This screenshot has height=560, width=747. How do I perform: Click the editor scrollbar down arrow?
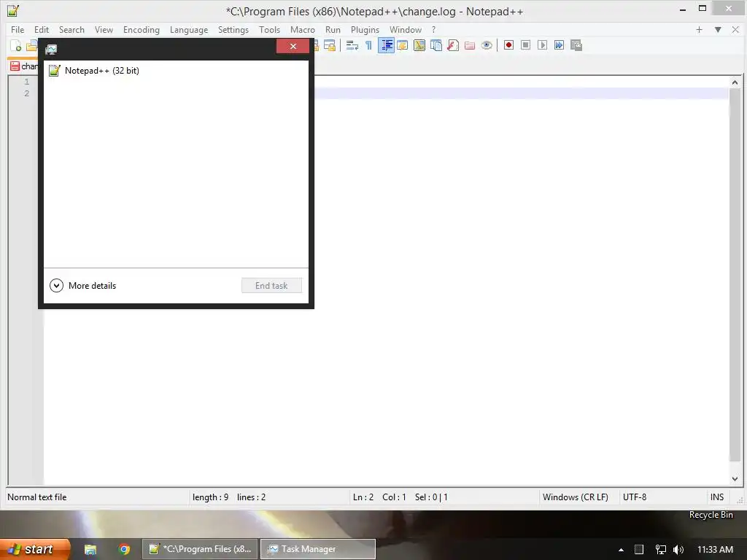(735, 478)
